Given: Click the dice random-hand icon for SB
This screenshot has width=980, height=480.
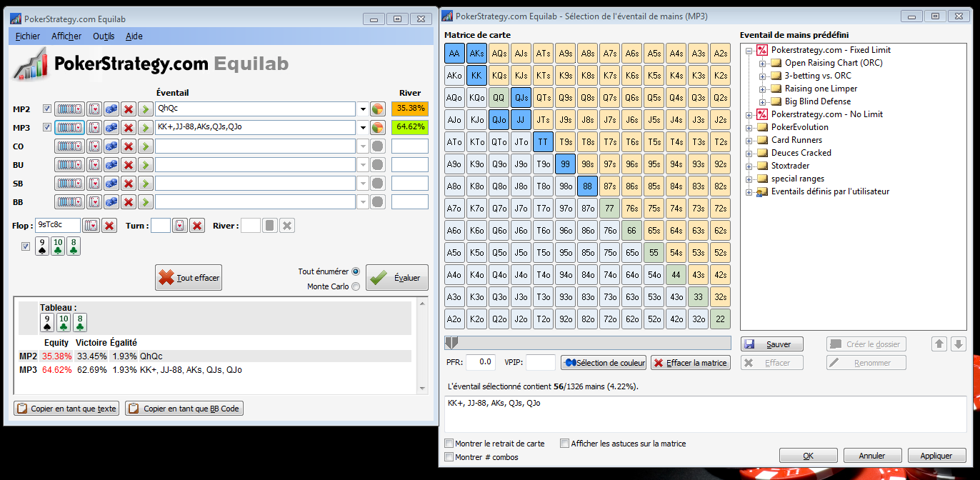Looking at the screenshot, I should (111, 183).
